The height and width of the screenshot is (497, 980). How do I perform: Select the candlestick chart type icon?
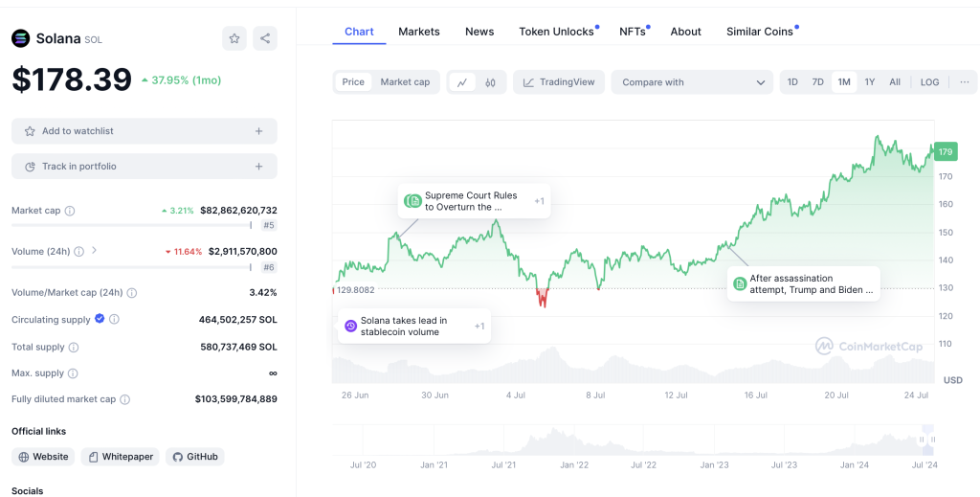pos(491,82)
